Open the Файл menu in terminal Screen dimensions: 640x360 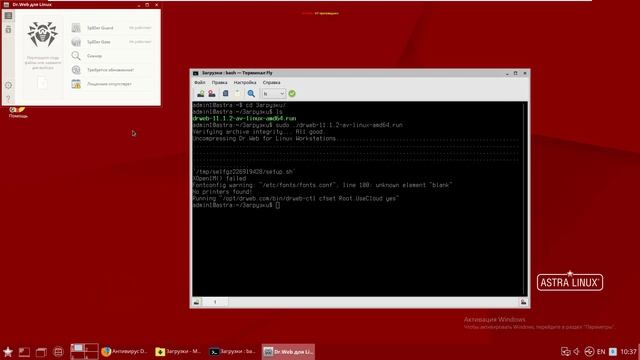[200, 82]
